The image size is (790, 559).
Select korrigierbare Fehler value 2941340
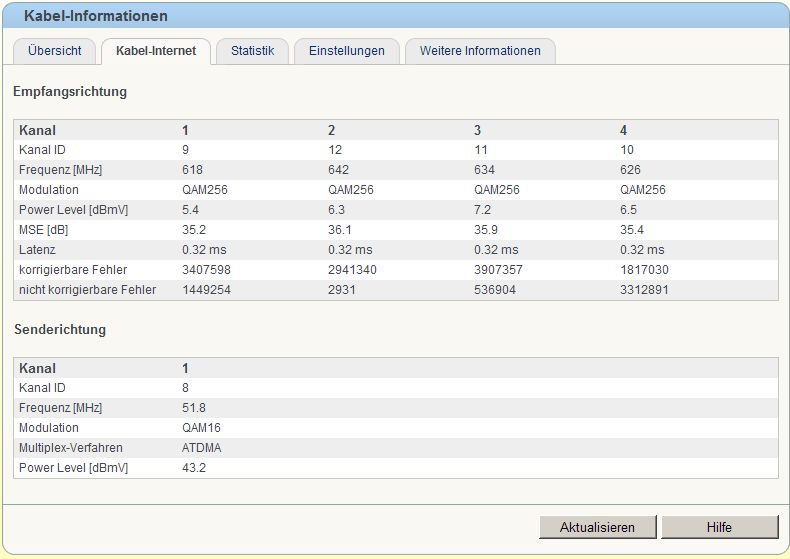(352, 270)
